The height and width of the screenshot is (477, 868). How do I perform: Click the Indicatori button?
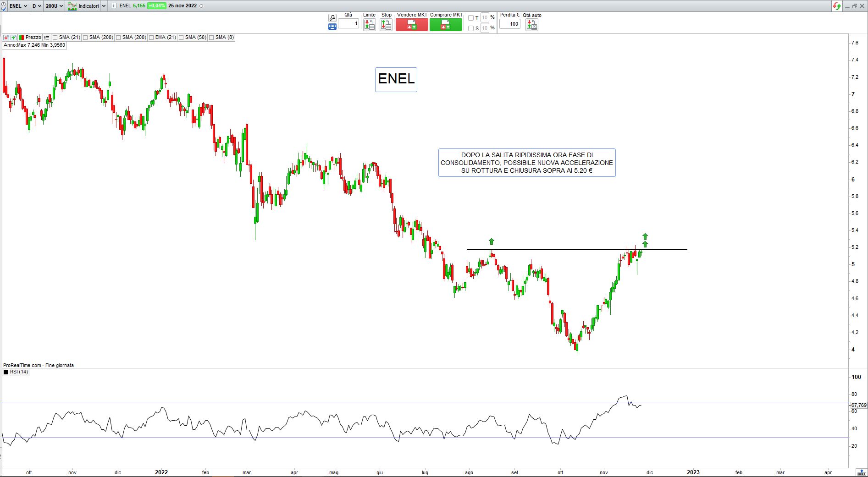(x=83, y=6)
